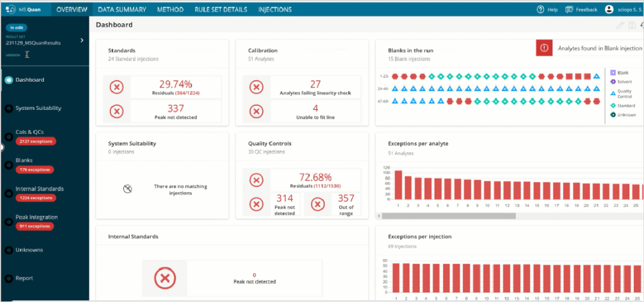Click the MS Quan logo icon

click(x=11, y=10)
